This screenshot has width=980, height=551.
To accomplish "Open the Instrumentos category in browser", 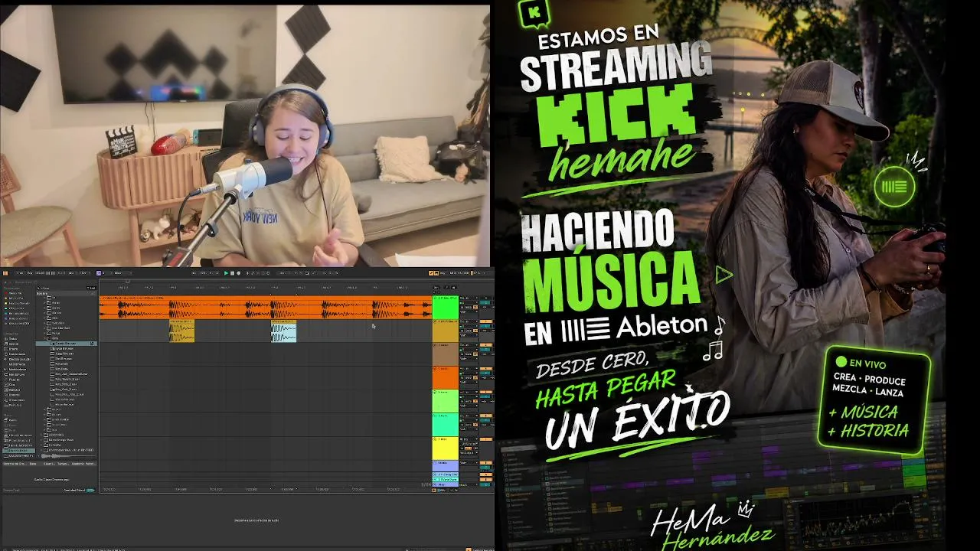I will [x=15, y=354].
